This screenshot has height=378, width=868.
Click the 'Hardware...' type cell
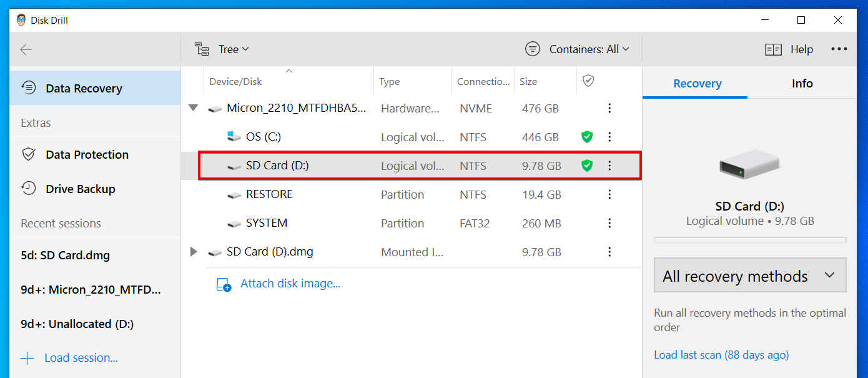tap(410, 109)
